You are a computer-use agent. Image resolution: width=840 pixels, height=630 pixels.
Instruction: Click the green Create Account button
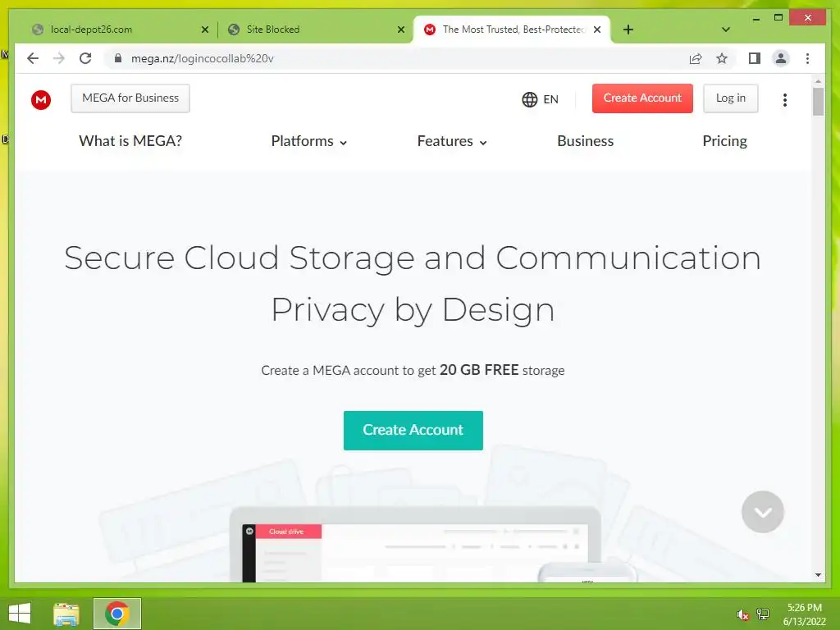point(413,430)
